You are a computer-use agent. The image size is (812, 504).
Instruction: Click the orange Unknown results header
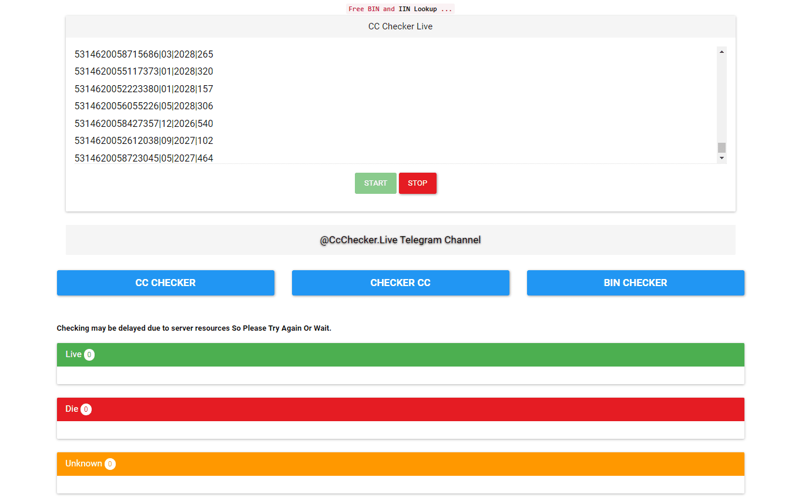click(x=401, y=464)
